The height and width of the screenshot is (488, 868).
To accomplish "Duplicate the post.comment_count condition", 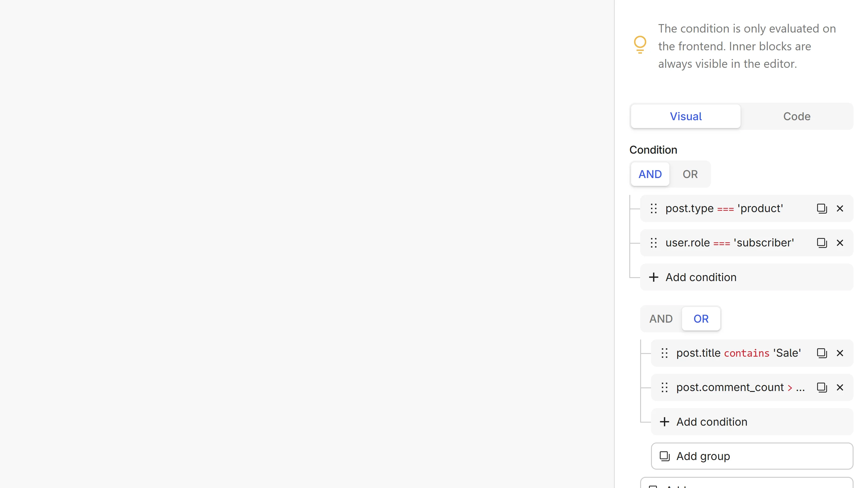I will pos(822,387).
